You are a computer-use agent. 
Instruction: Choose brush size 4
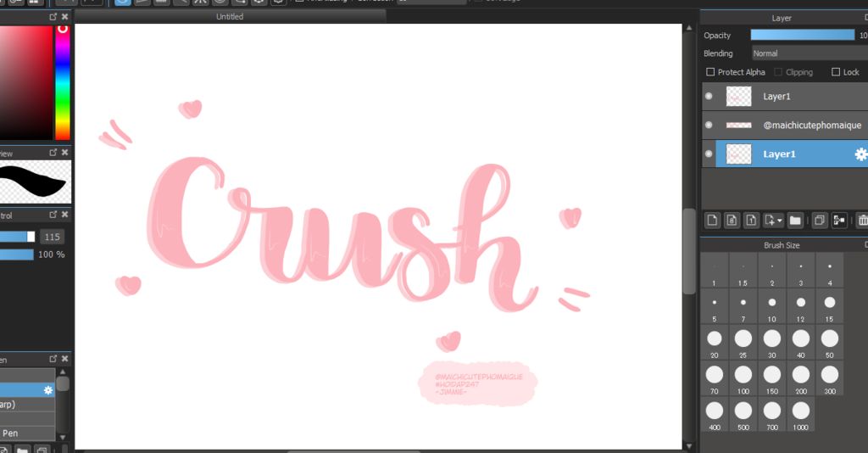(829, 271)
